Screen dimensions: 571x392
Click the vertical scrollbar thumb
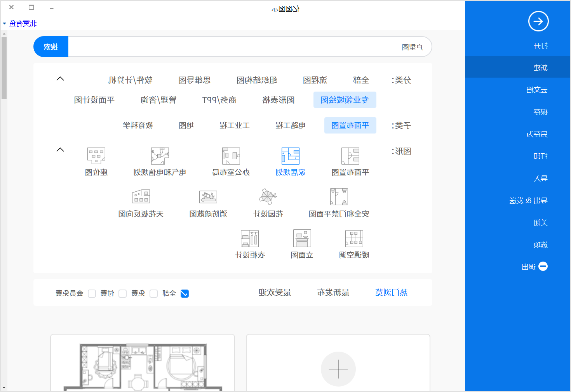pyautogui.click(x=4, y=68)
